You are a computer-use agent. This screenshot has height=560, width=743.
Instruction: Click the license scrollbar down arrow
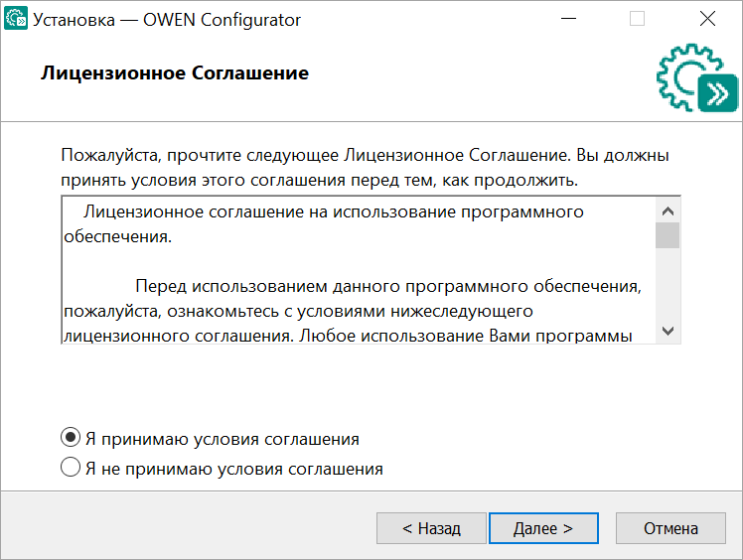668,331
